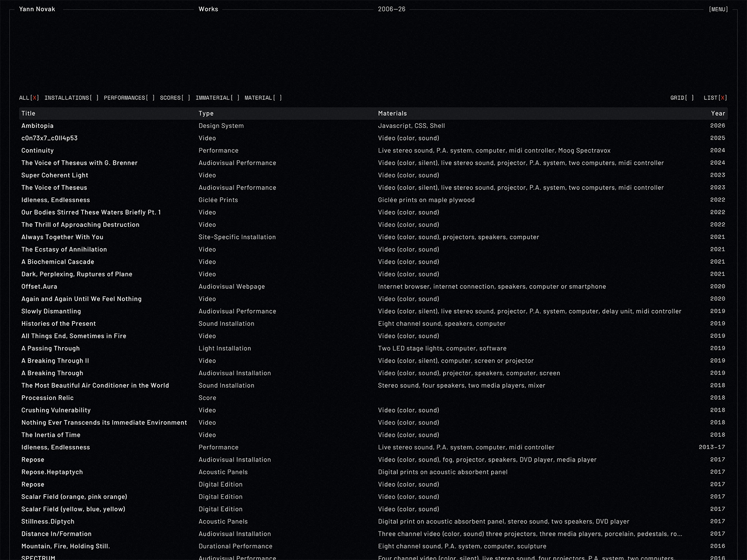
Task: Open Repose.Heptaptych
Action: pos(52,472)
